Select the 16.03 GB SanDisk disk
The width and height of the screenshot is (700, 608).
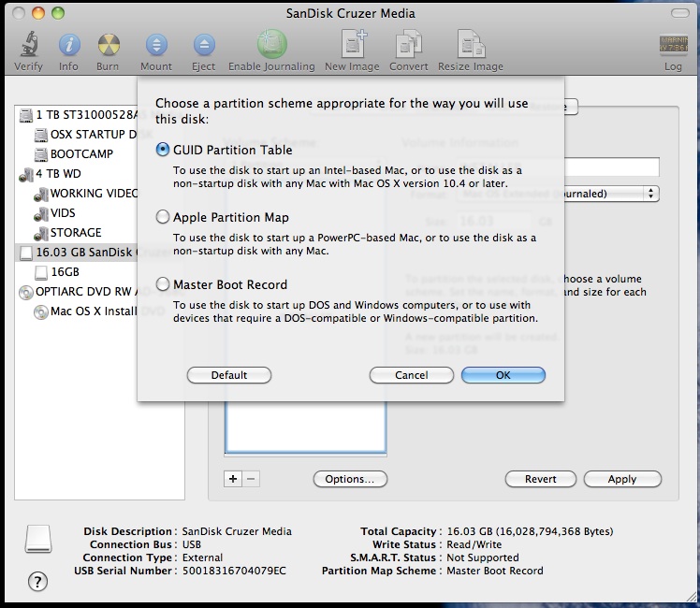pyautogui.click(x=77, y=252)
